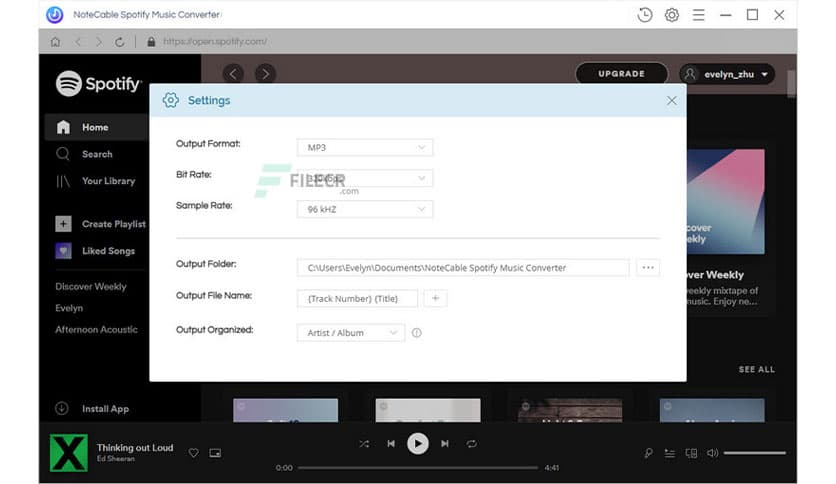Go forward with Spotify round arrow
This screenshot has width=836, height=484.
pyautogui.click(x=265, y=74)
